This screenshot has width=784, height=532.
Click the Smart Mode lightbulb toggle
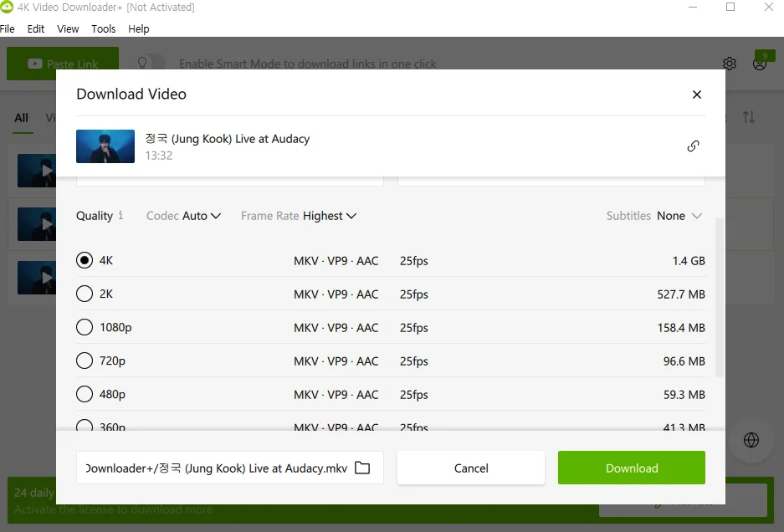point(148,63)
